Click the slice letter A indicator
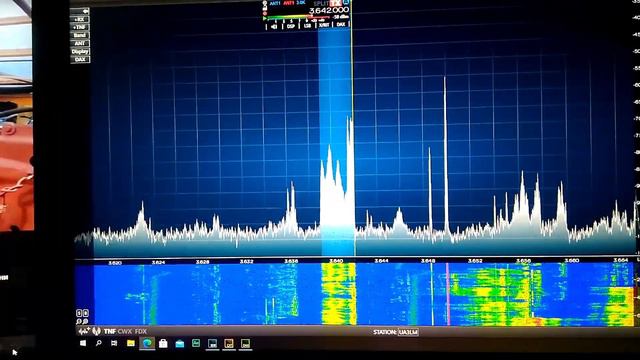 [x=346, y=2]
